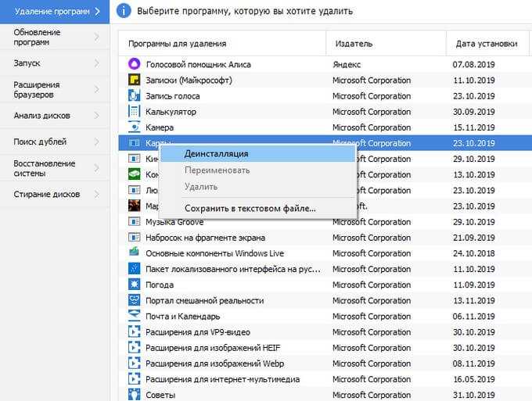Choose Переименовать in the context menu

click(258, 170)
